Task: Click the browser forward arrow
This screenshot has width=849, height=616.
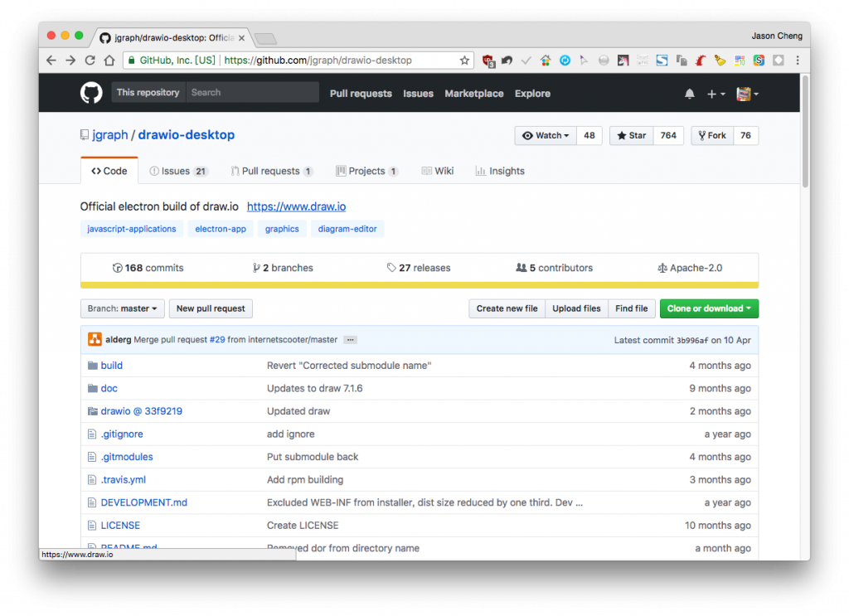Action: tap(70, 60)
